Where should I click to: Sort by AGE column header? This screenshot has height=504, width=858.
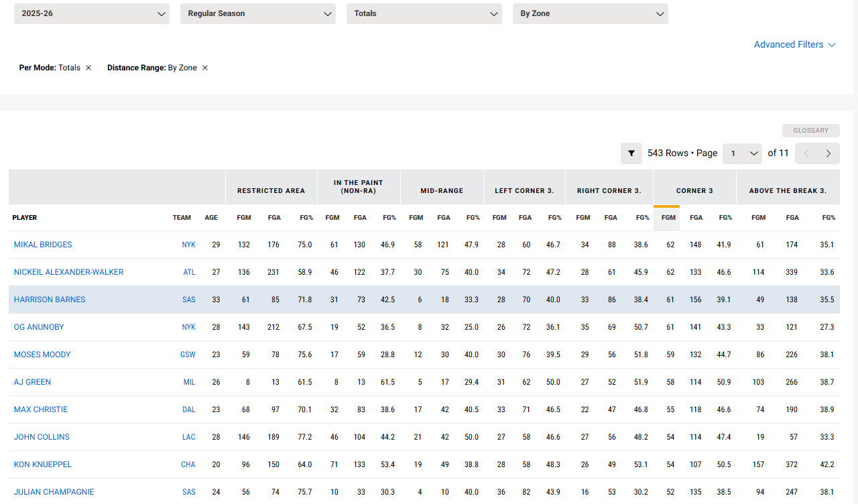click(211, 218)
